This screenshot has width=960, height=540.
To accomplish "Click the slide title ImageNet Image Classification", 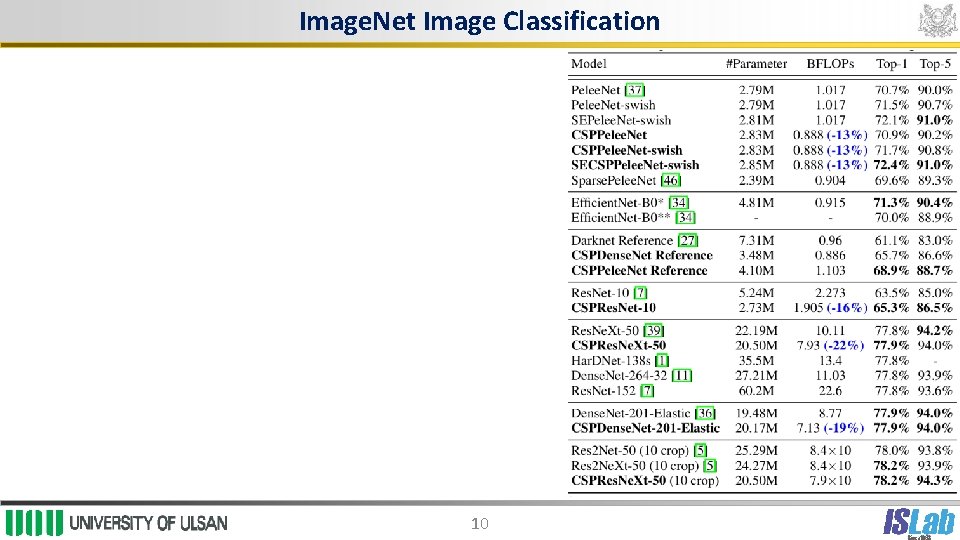I will click(x=479, y=21).
